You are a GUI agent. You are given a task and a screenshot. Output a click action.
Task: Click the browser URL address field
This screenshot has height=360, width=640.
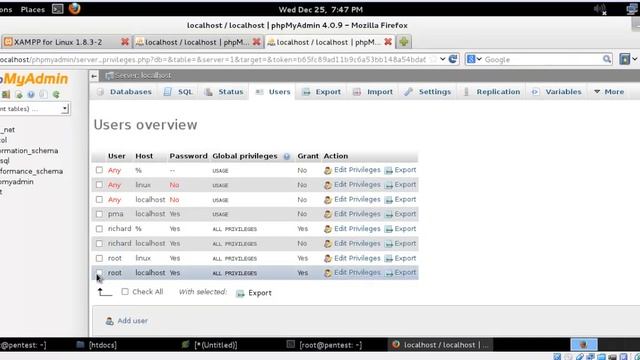click(212, 60)
